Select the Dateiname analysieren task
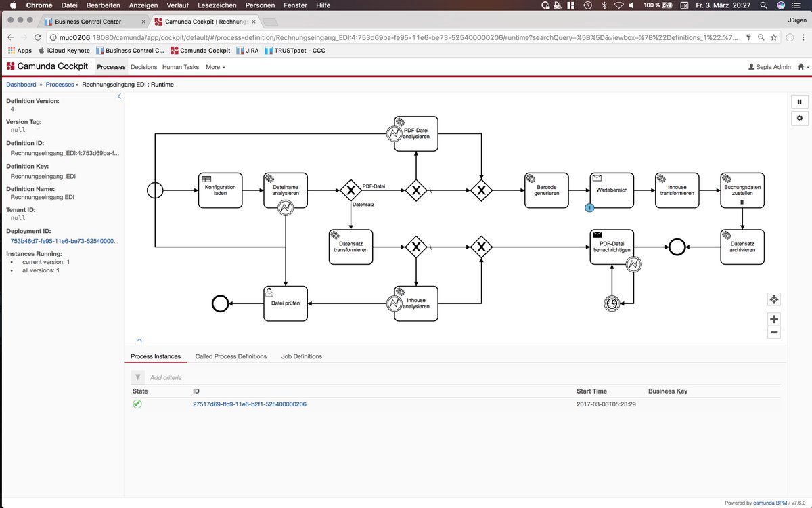 click(286, 190)
